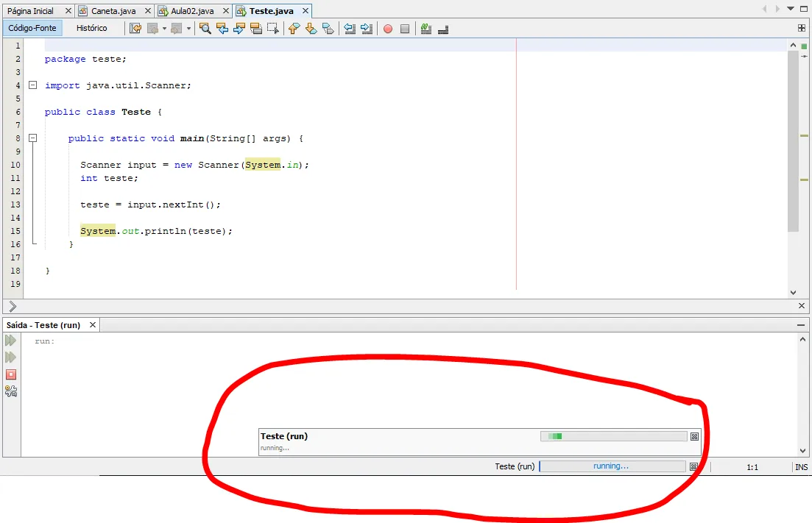Click the Comment lines toolbar icon
Viewport: 812px width, 523px height.
tap(426, 29)
